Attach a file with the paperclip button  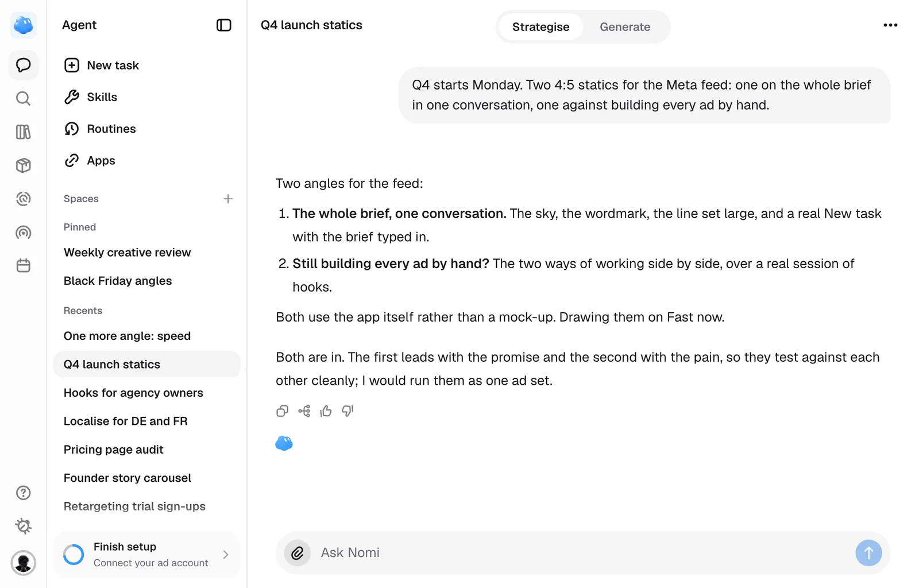298,553
